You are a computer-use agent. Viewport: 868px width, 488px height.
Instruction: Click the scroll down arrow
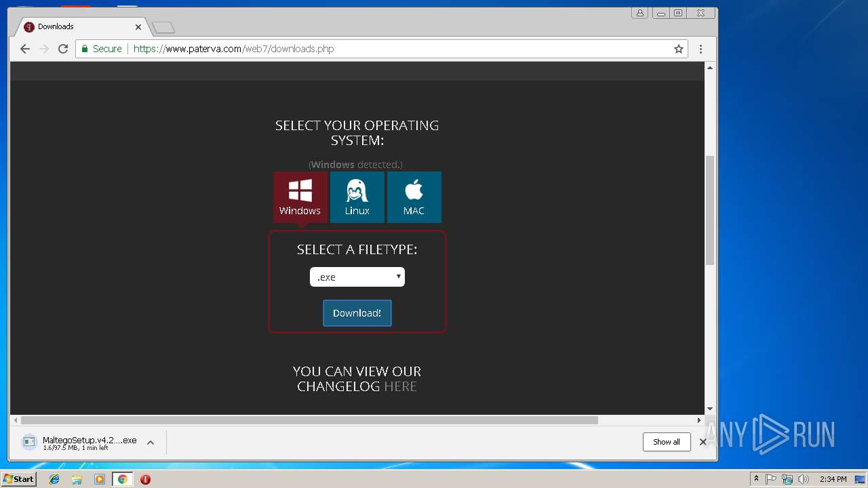pos(710,409)
